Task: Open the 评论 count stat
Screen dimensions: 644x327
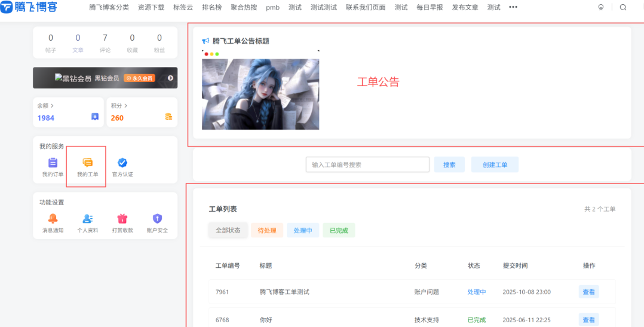Action: point(105,42)
